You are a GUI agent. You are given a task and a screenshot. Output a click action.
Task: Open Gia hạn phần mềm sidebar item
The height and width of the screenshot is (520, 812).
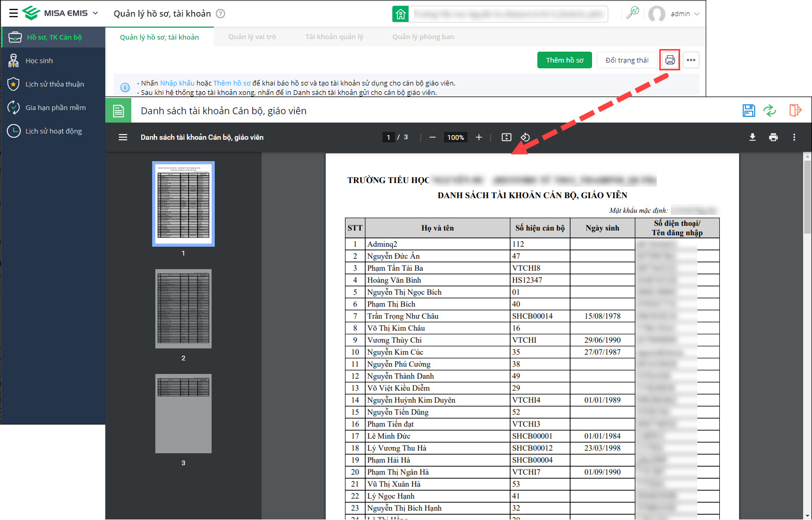[x=53, y=107]
